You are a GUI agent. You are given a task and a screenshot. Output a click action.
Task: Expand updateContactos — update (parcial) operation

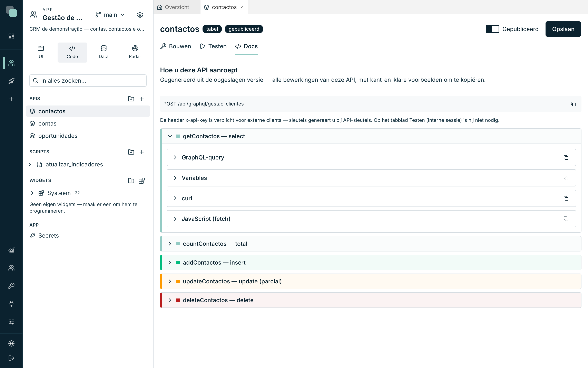click(371, 281)
